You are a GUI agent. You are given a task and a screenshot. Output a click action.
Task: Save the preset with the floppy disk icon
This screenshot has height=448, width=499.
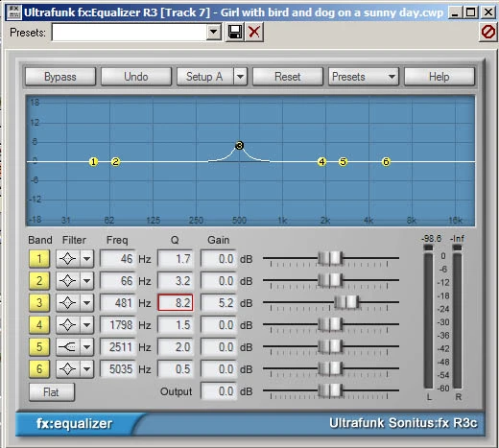235,32
